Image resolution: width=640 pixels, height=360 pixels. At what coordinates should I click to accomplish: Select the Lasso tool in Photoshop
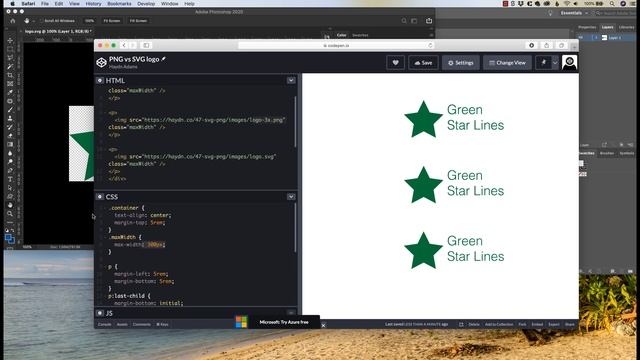(10, 58)
